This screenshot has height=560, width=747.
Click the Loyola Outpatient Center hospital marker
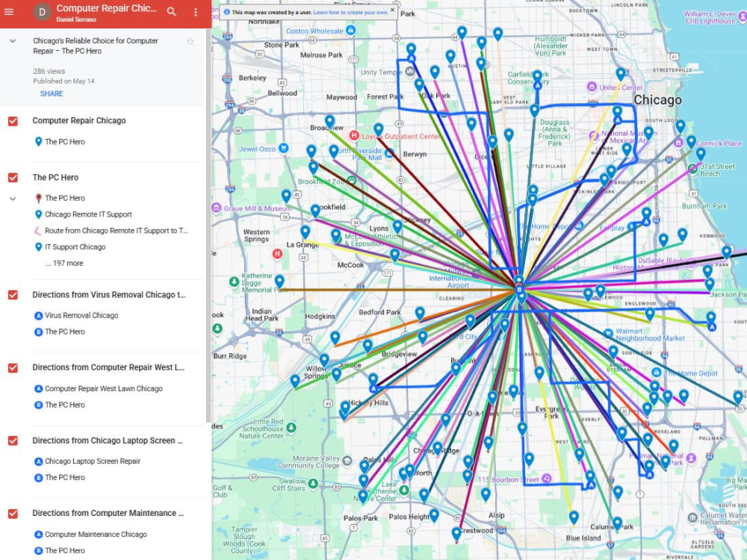pyautogui.click(x=354, y=136)
